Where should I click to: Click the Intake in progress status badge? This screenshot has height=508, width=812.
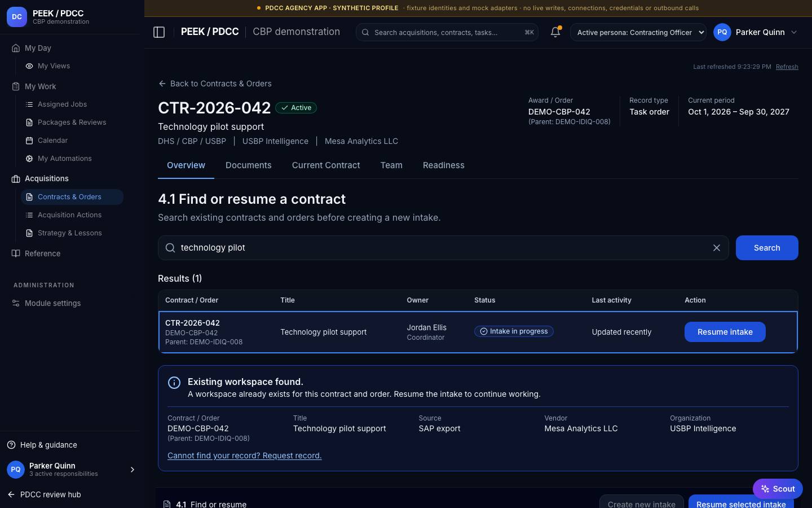[514, 331]
